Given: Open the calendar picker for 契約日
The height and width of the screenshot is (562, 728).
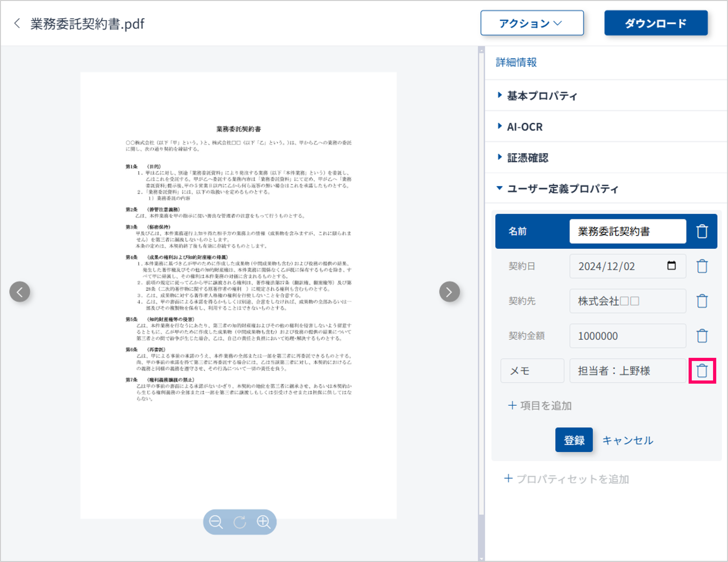Looking at the screenshot, I should [671, 266].
